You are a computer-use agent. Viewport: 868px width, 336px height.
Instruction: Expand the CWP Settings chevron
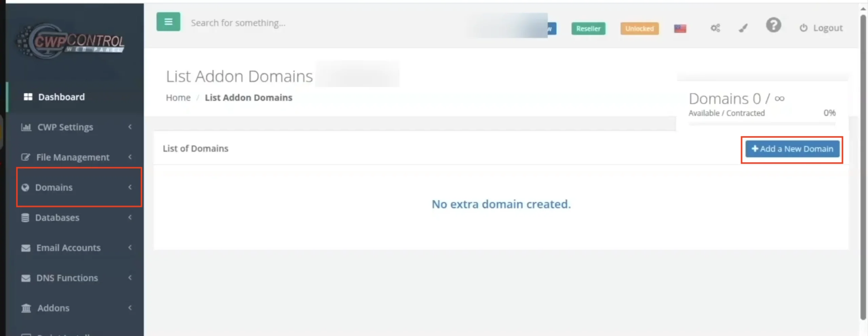(130, 127)
